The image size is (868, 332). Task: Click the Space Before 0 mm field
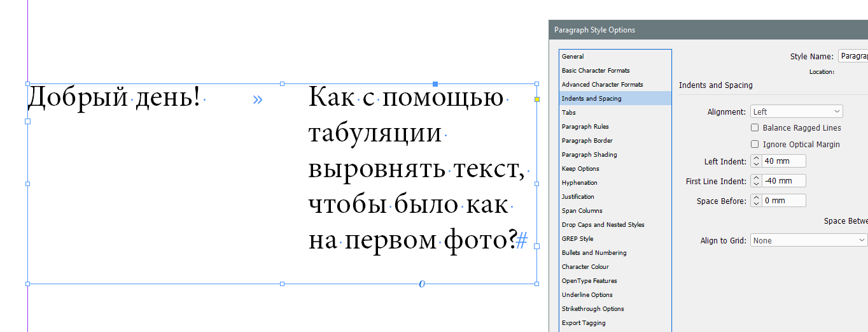[784, 201]
